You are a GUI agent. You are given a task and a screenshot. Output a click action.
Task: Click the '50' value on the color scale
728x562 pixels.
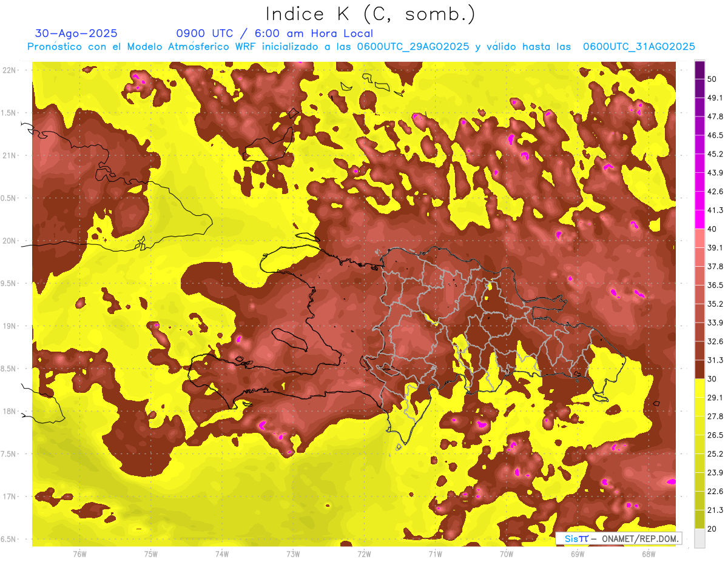coord(713,79)
